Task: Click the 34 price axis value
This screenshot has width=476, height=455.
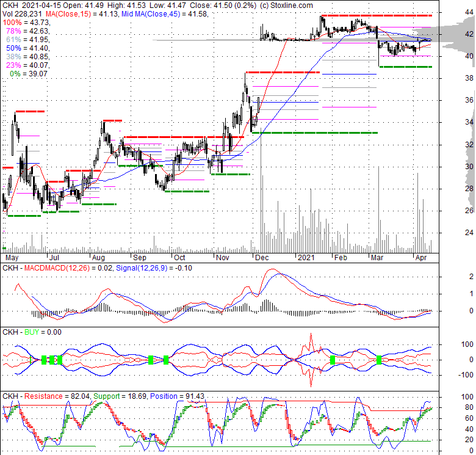Action: tap(469, 122)
